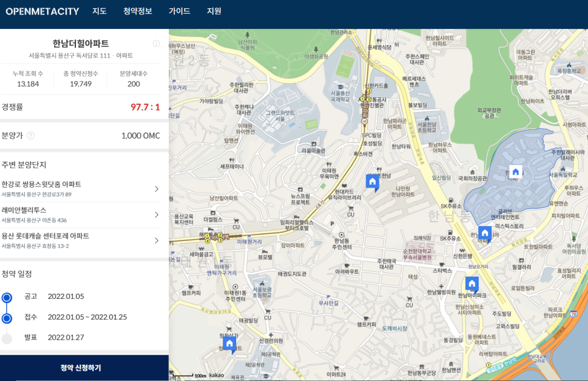Click white home marker inside highlighted 한남더힐 area
The width and height of the screenshot is (588, 381).
[516, 172]
